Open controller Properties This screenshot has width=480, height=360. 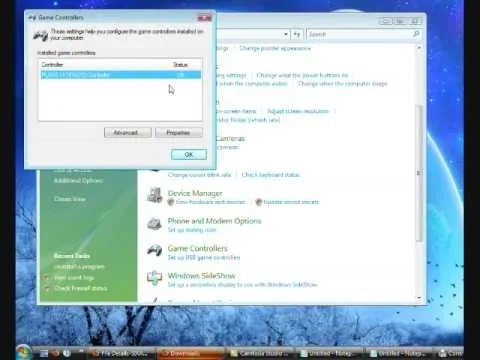click(179, 133)
